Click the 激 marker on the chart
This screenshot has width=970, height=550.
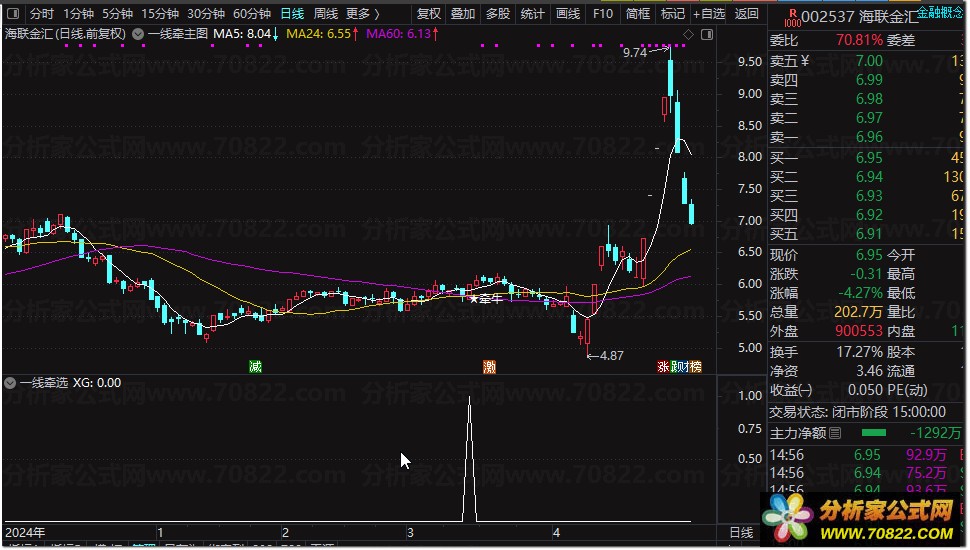click(489, 367)
